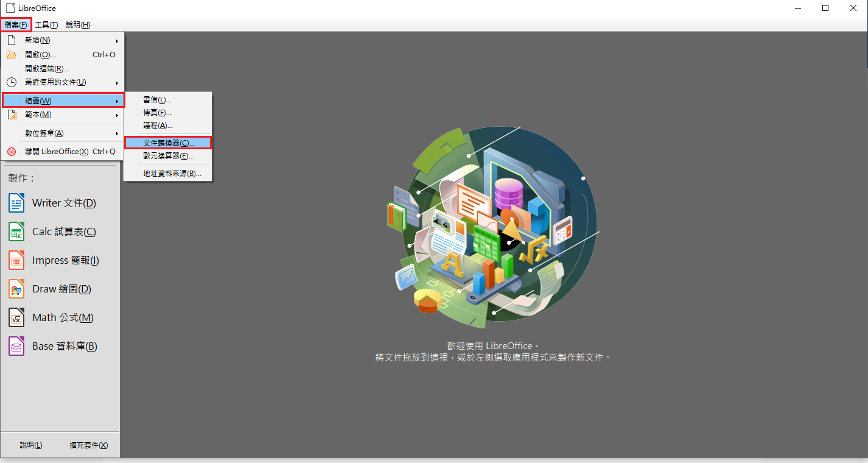Open 地址資料來源 wizard entry

[172, 174]
